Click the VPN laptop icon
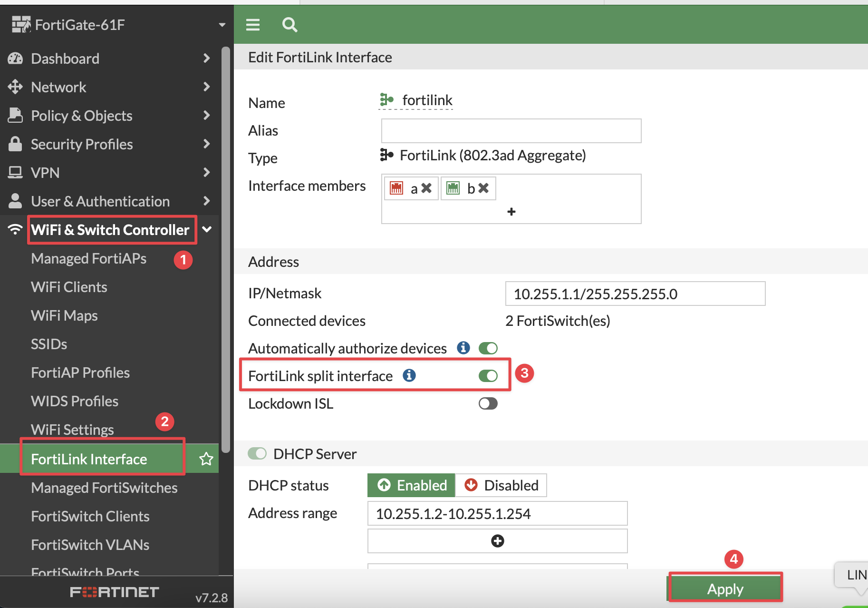Viewport: 868px width, 608px height. click(15, 173)
